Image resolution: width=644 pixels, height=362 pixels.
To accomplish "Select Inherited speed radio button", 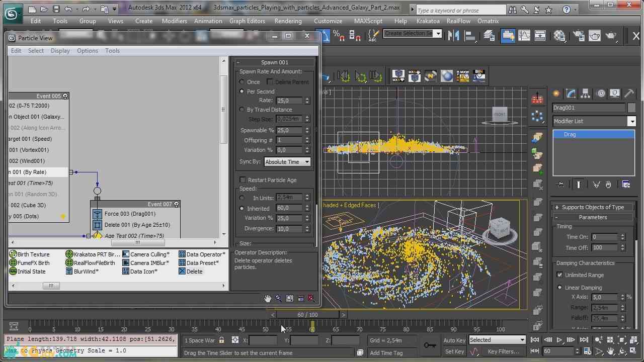I will 242,209.
